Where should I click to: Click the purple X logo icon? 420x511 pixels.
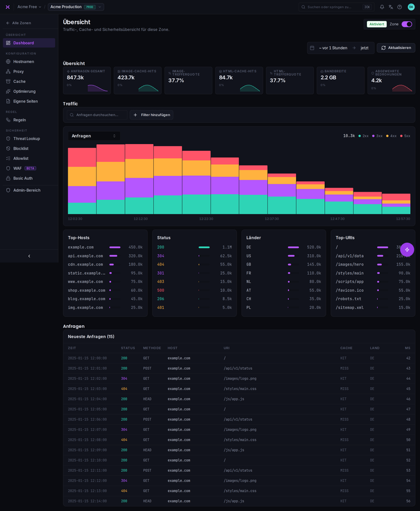coord(7,7)
